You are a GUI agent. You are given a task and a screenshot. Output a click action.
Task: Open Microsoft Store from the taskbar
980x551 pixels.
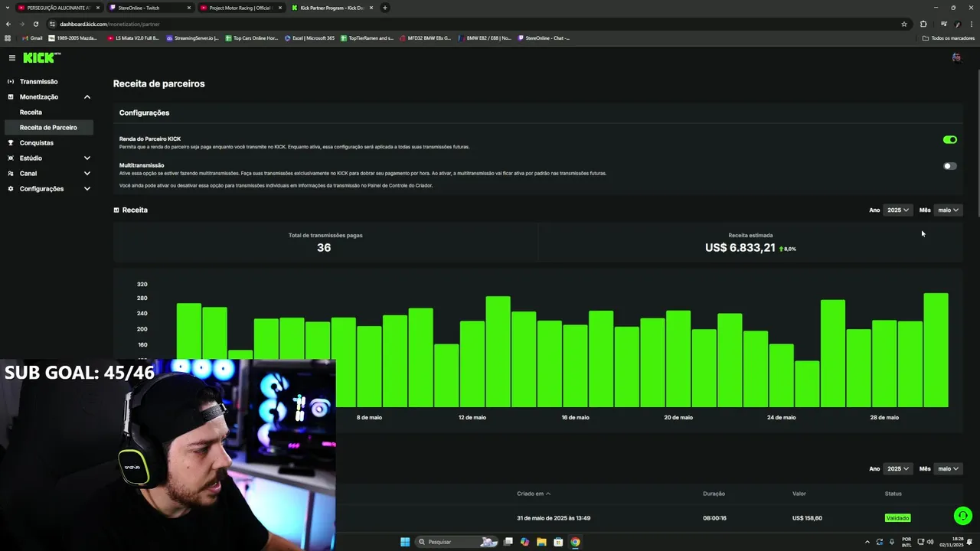(558, 542)
